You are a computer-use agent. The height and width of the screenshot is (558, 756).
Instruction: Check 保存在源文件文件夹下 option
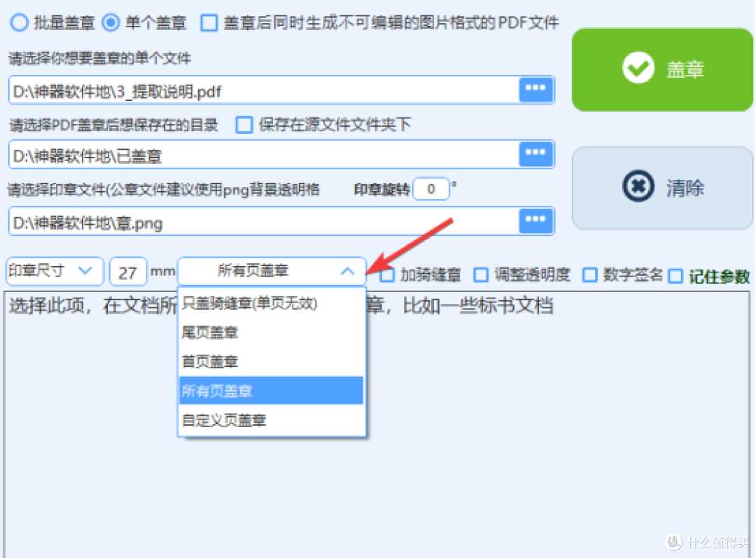tap(244, 125)
